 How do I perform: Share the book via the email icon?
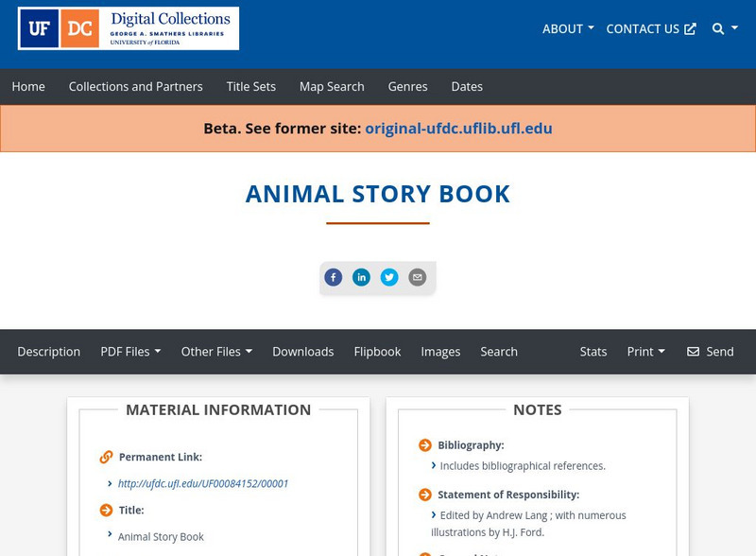click(x=416, y=277)
